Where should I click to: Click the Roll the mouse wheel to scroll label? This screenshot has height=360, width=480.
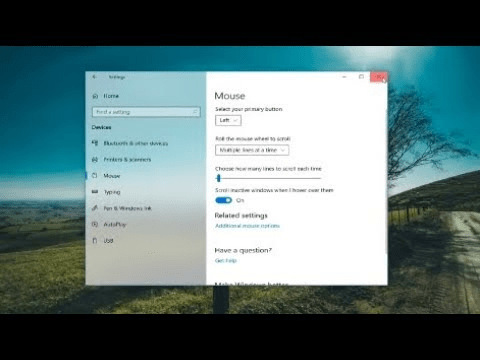pos(253,139)
